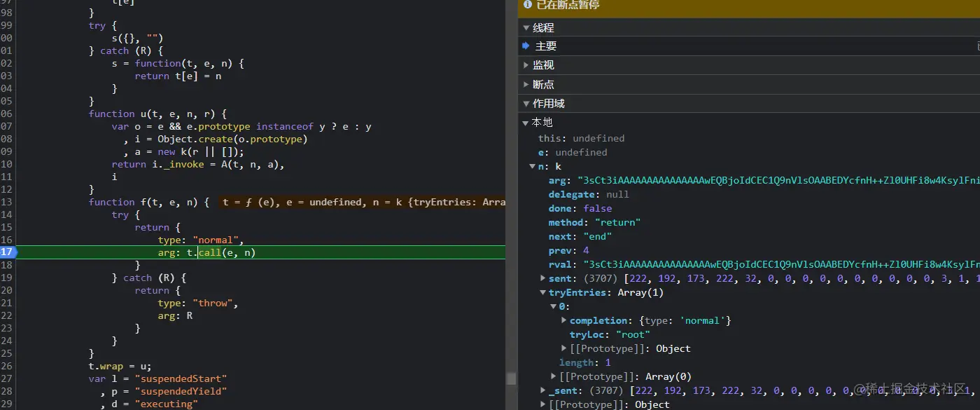Expand the 'completion: {type: 'normal'}' object

pyautogui.click(x=564, y=320)
